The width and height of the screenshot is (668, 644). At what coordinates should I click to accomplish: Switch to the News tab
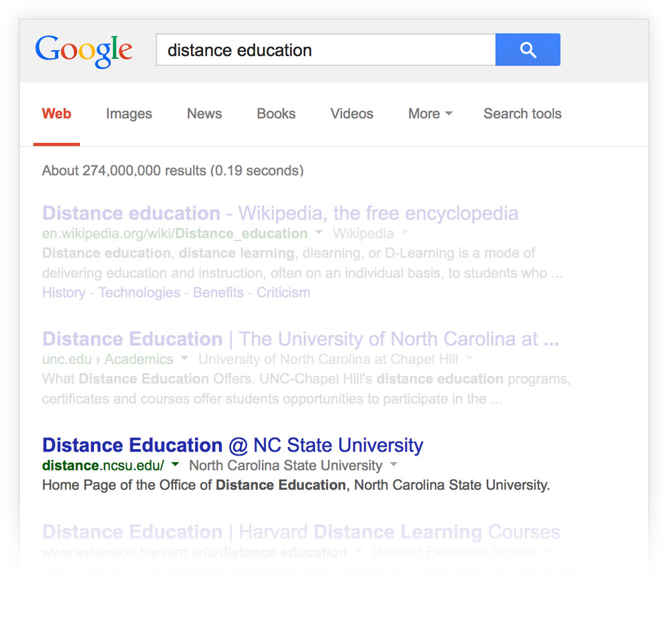(x=204, y=114)
